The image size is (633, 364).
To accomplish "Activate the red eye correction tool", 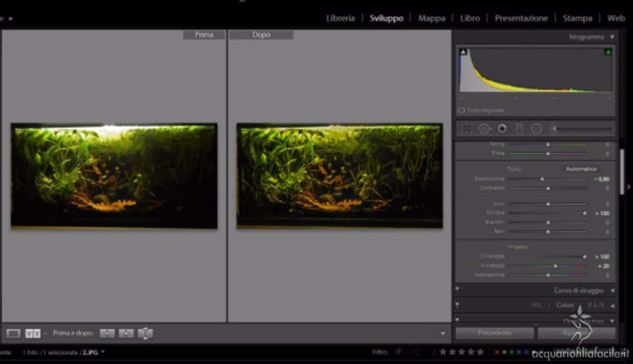I will coord(502,129).
